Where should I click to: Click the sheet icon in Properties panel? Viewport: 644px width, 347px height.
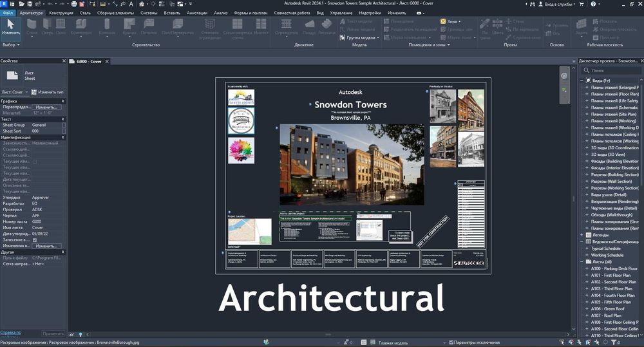(12, 75)
